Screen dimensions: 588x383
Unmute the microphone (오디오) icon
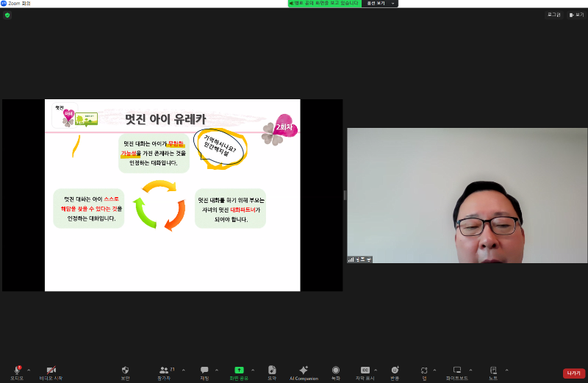pos(17,371)
